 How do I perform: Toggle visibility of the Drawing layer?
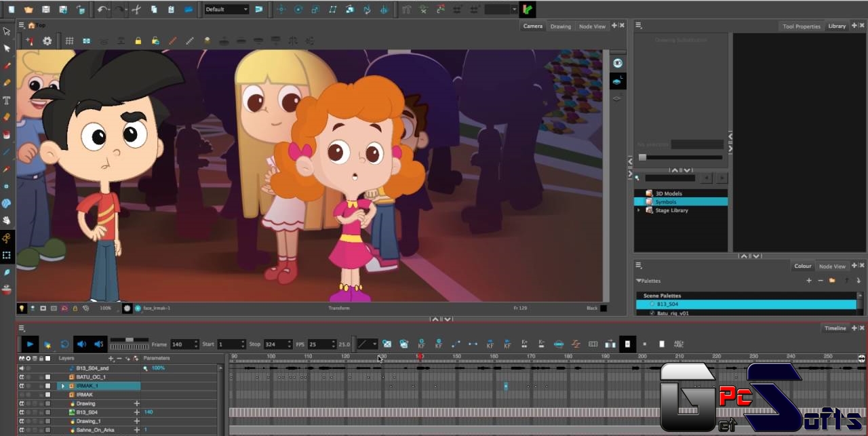click(21, 403)
